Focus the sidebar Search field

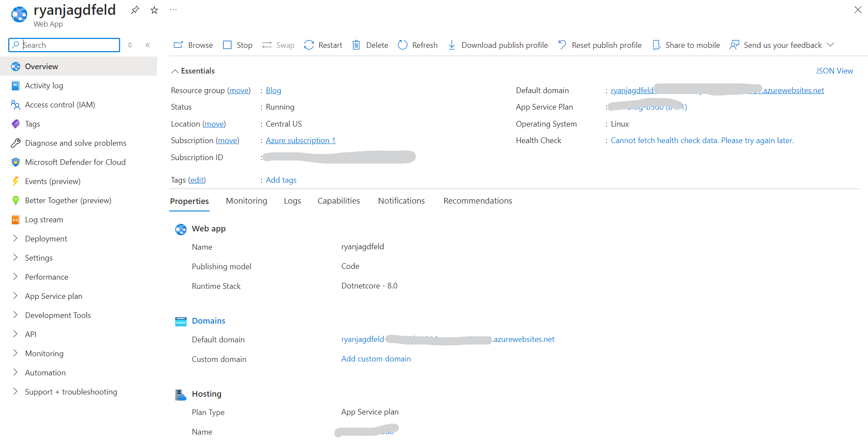click(64, 45)
